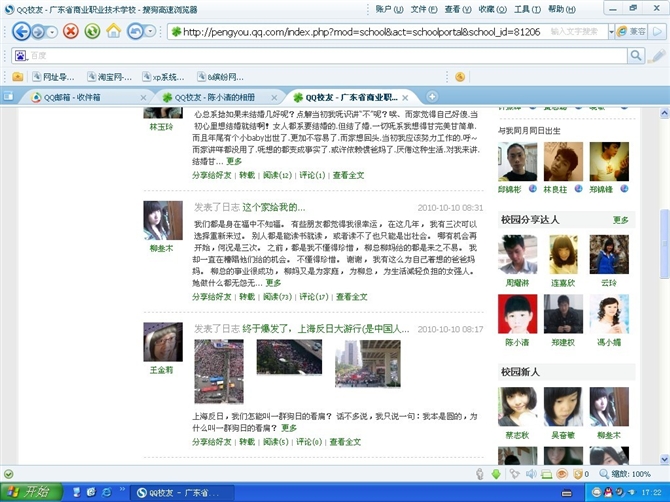The height and width of the screenshot is (502, 670).
Task: Click the ad-block shield icon showing 0
Action: pos(581,474)
